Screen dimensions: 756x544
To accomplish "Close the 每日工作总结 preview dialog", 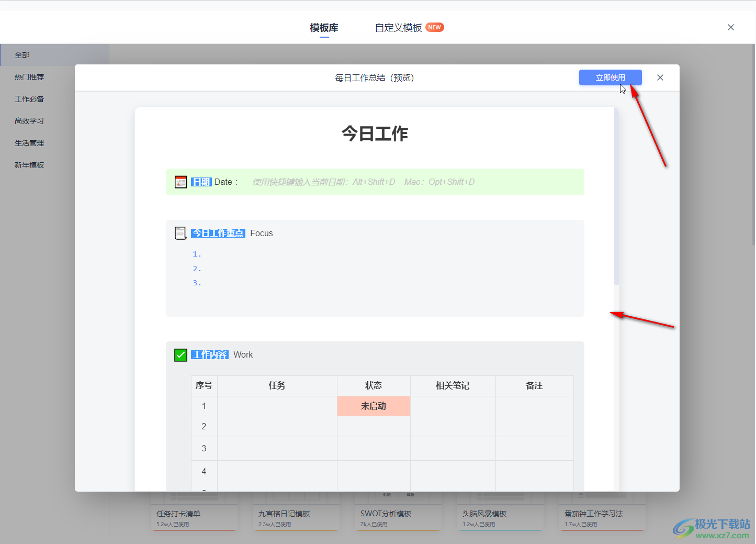I will (x=660, y=77).
